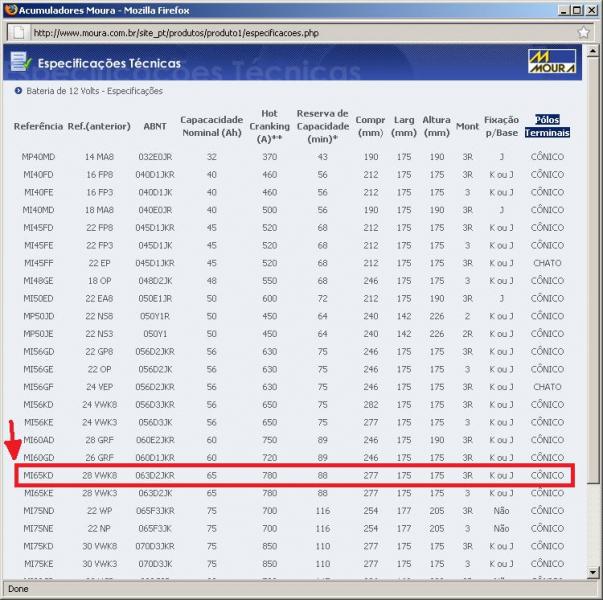The image size is (603, 600).
Task: Select the MP40MD reference cell
Action: [x=38, y=157]
